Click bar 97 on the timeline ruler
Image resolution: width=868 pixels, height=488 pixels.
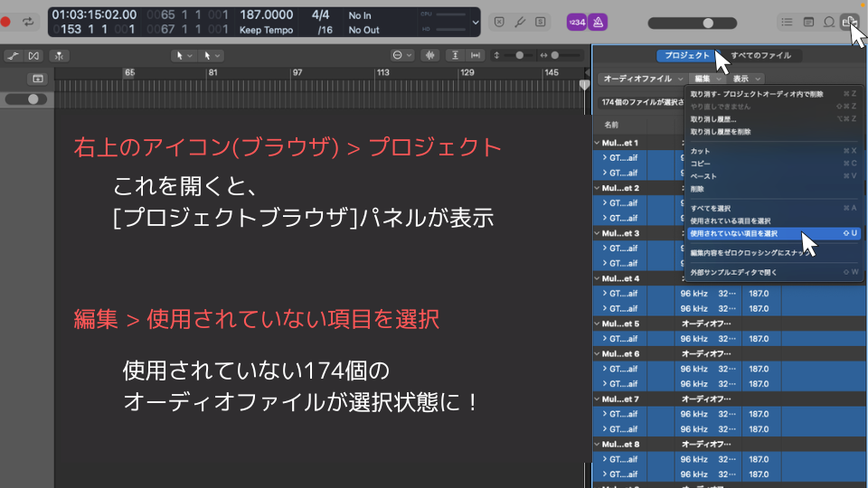(295, 73)
